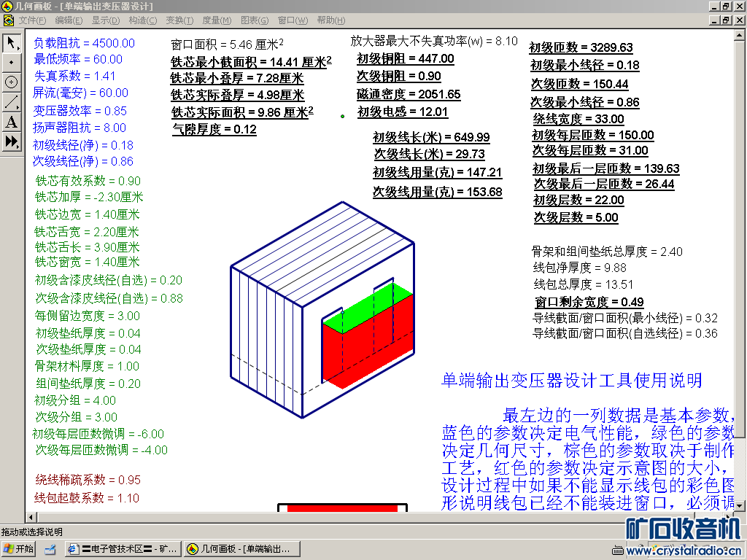Select the 磁通密度 = 2051.65 result
The height and width of the screenshot is (560, 747).
pos(409,94)
